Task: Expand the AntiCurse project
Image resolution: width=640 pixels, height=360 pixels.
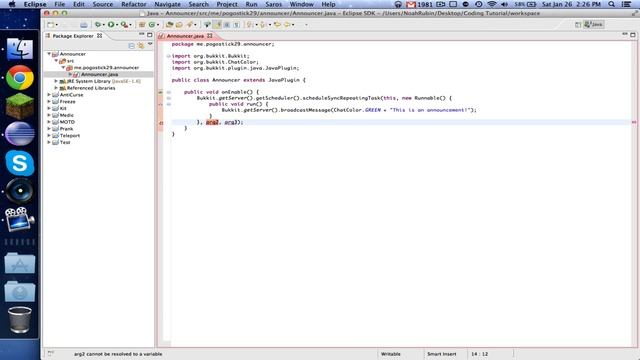Action: click(49, 95)
